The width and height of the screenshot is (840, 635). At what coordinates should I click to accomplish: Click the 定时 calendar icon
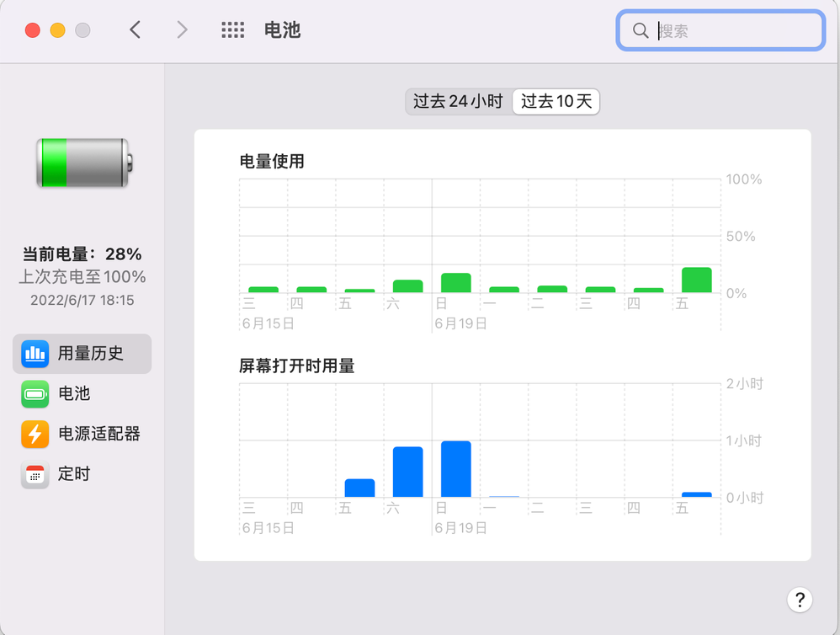[x=35, y=474]
